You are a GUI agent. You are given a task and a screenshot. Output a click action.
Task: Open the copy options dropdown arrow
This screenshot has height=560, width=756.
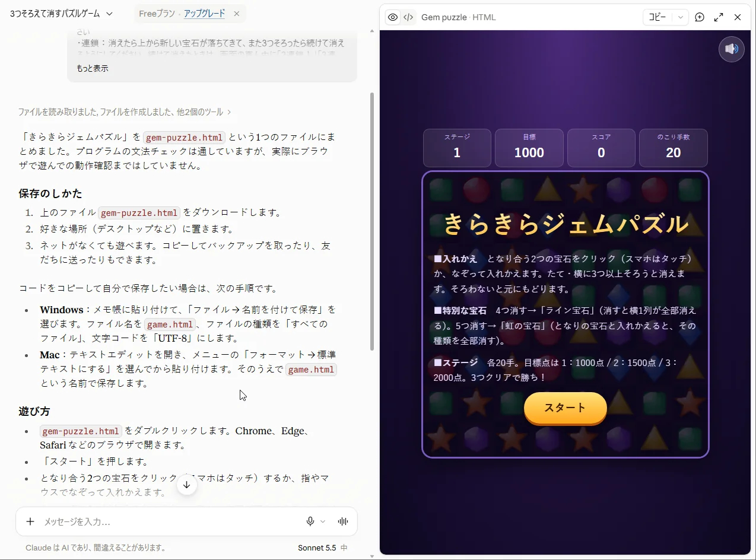point(681,17)
